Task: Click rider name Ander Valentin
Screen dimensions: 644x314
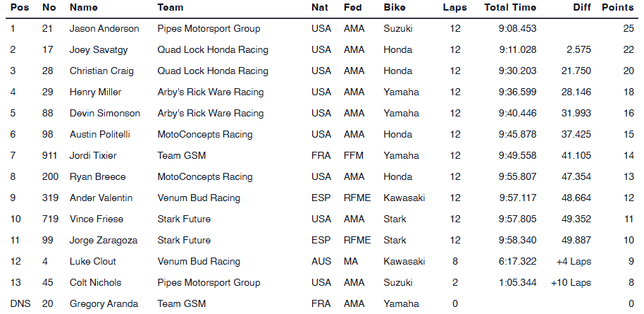Action: coord(101,198)
